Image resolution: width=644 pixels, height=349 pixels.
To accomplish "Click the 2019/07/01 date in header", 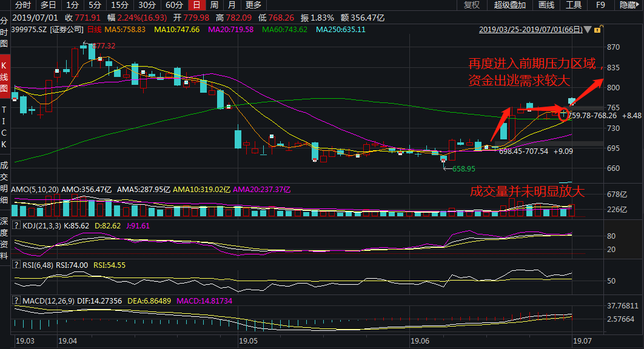I will [35, 18].
